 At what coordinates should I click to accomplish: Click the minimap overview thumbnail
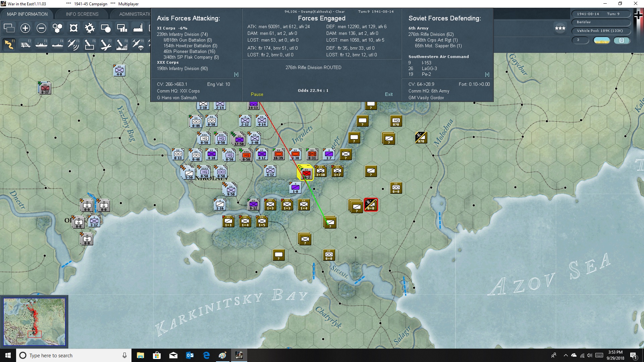click(34, 322)
